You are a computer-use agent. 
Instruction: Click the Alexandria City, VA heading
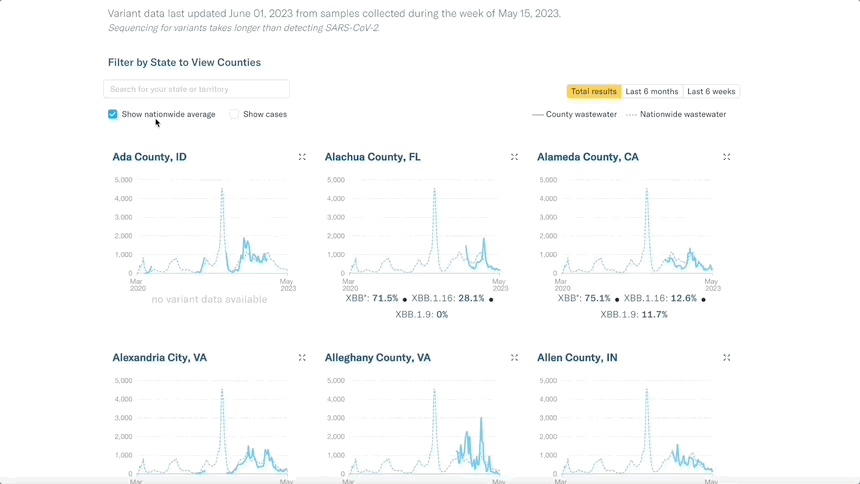click(160, 358)
